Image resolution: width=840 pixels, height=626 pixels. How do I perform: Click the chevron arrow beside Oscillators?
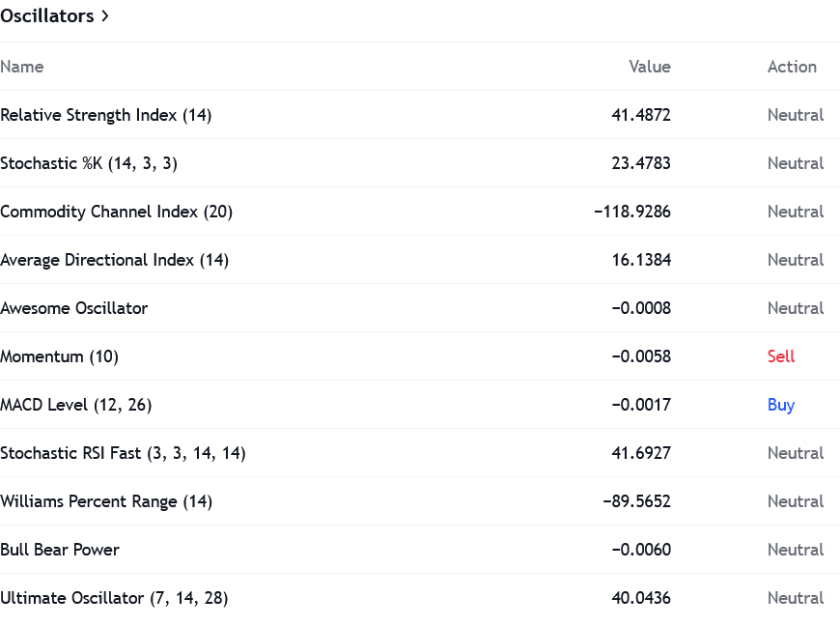pyautogui.click(x=105, y=16)
